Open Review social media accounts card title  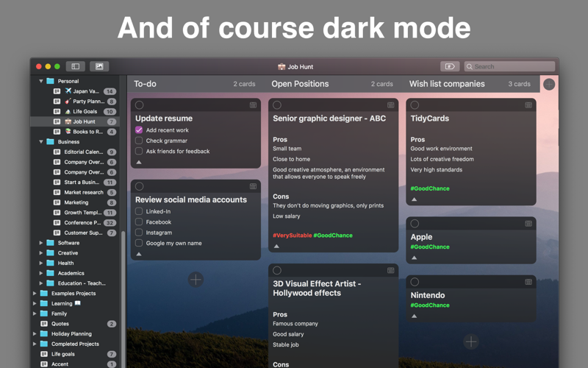coord(191,199)
